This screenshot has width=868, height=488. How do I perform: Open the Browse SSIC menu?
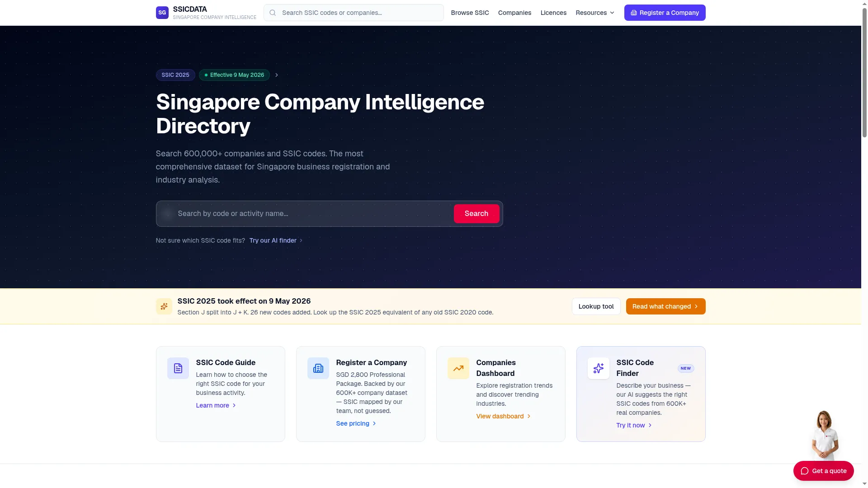[x=470, y=13]
